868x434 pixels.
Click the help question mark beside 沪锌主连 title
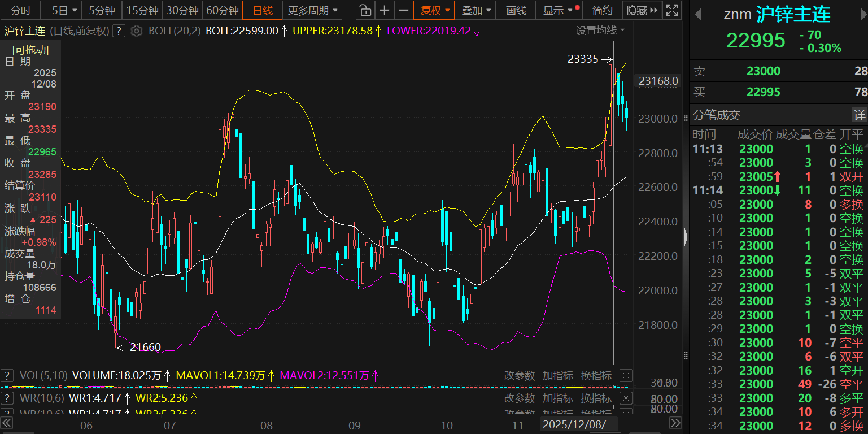119,31
